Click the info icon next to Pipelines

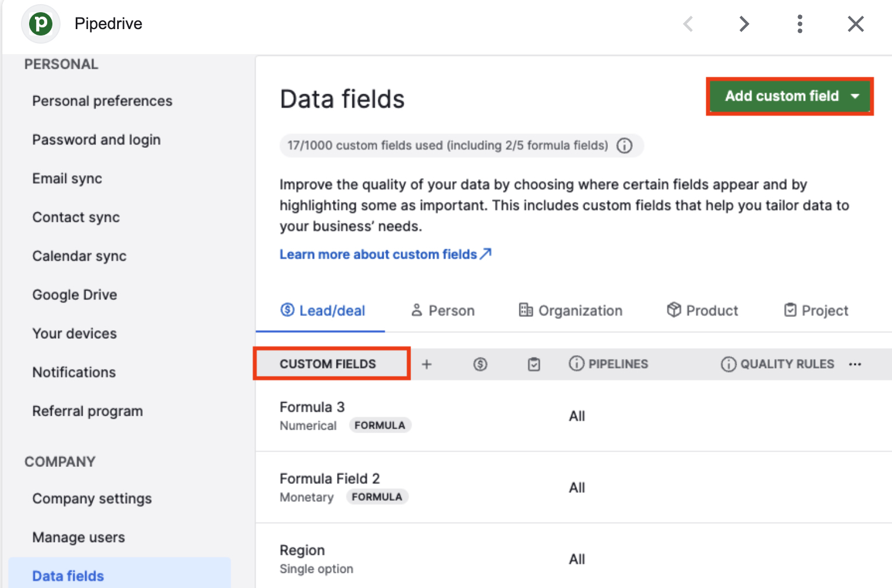576,363
